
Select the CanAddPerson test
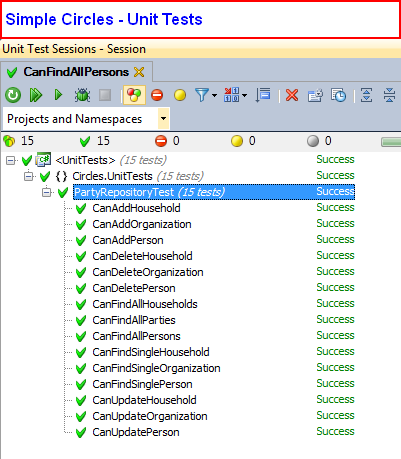128,240
